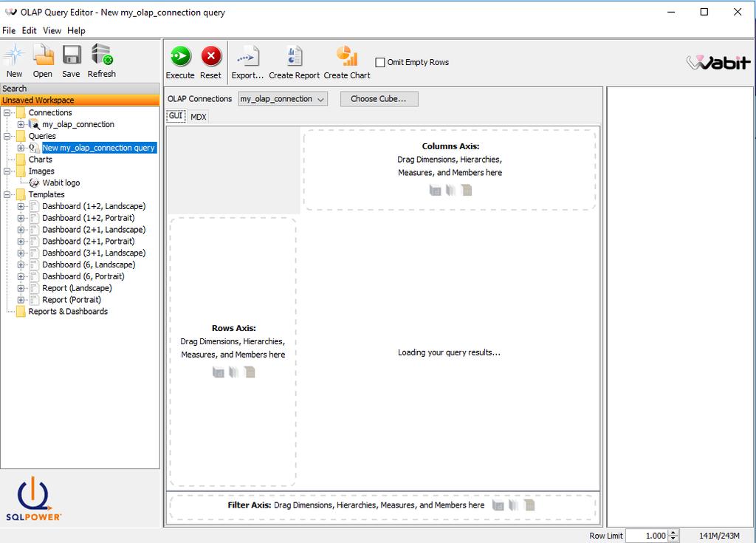Open the Edit menu

[29, 30]
